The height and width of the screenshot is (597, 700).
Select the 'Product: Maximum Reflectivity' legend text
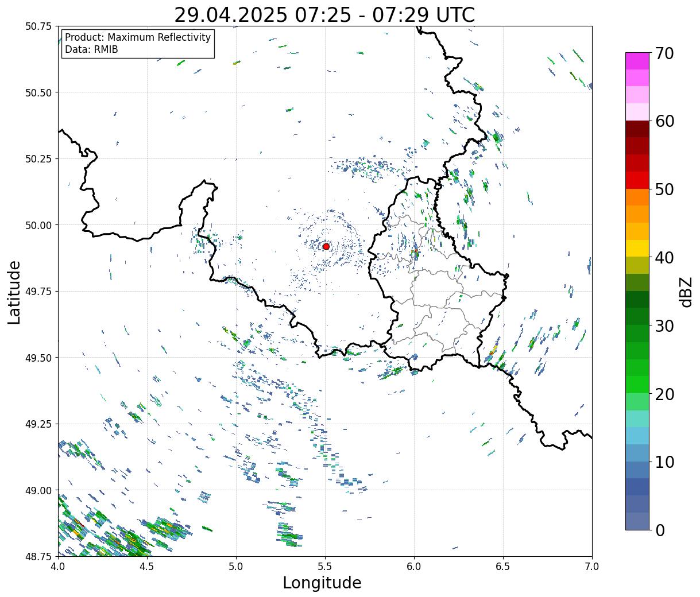138,37
